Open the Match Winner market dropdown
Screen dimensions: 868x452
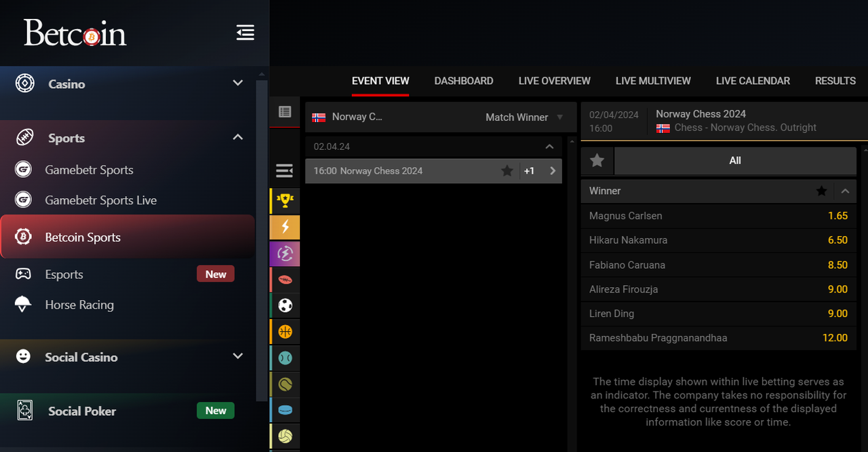coord(524,117)
